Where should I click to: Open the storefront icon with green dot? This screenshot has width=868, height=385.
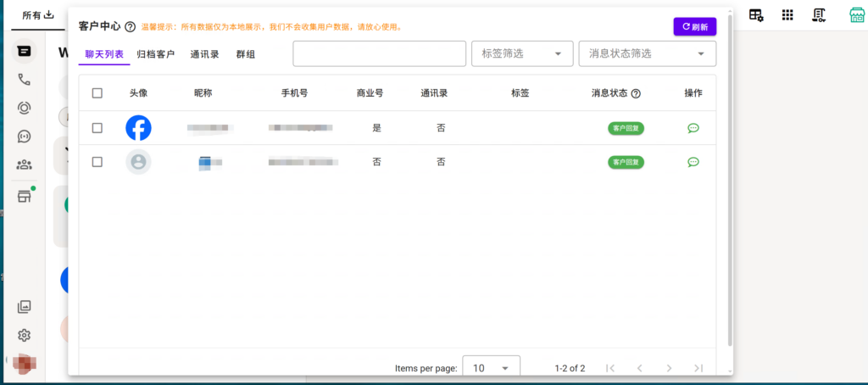pyautogui.click(x=24, y=196)
